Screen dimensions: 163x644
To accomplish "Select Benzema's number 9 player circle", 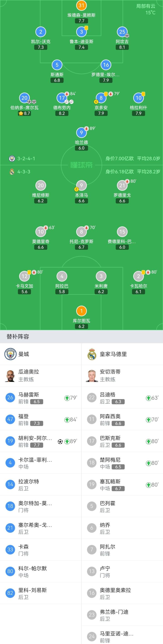I will 81,185.
